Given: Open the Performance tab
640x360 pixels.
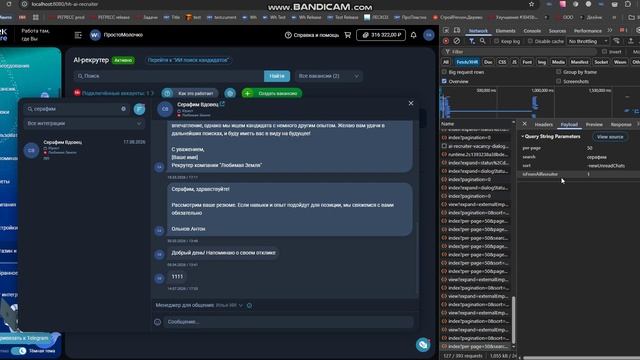Looking at the screenshot, I should pos(587,31).
